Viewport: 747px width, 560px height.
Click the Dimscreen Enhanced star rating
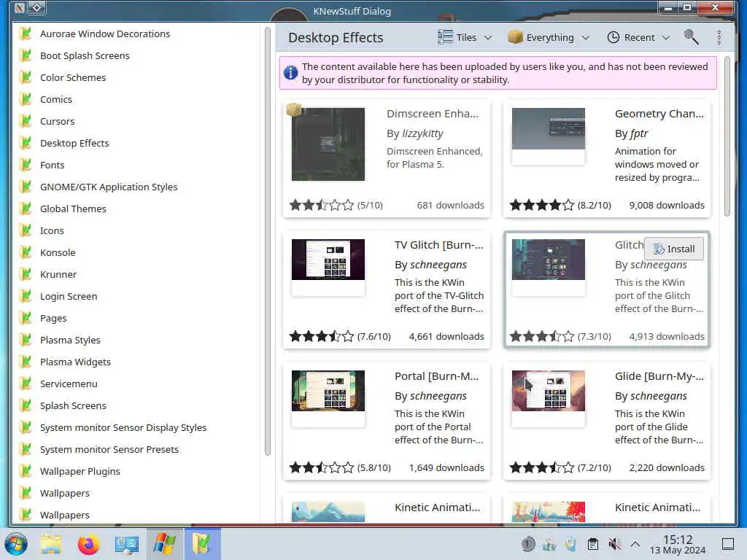(322, 205)
